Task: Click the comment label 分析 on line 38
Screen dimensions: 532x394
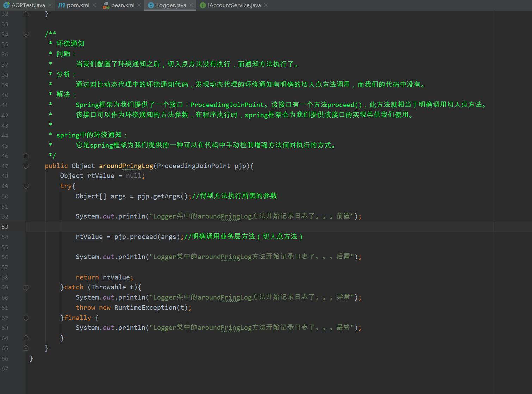Action: click(x=63, y=74)
